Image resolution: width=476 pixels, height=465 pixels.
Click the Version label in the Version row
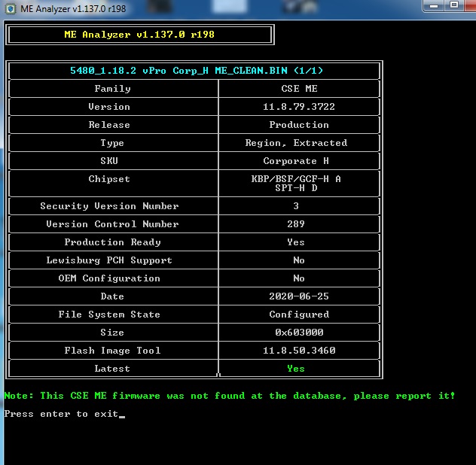click(109, 107)
